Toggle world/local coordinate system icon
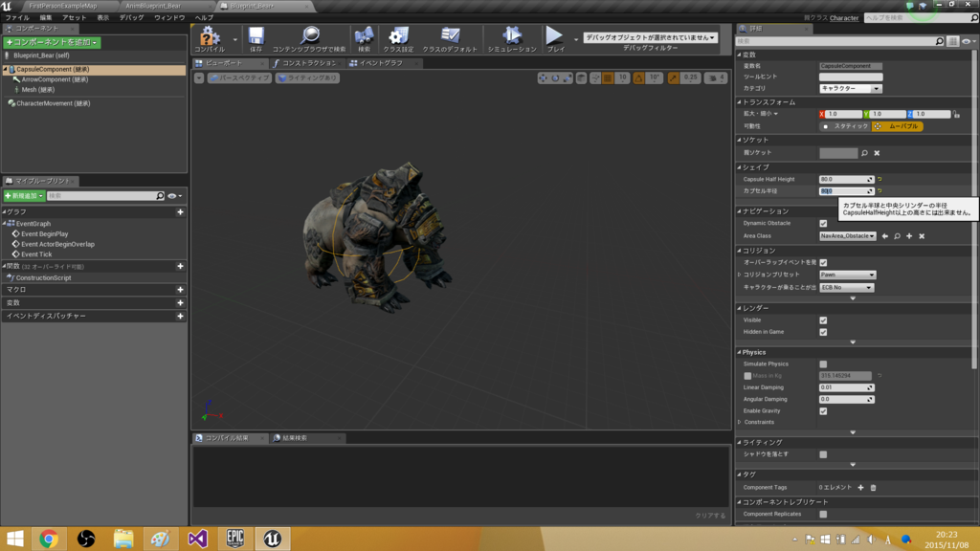 tap(581, 78)
